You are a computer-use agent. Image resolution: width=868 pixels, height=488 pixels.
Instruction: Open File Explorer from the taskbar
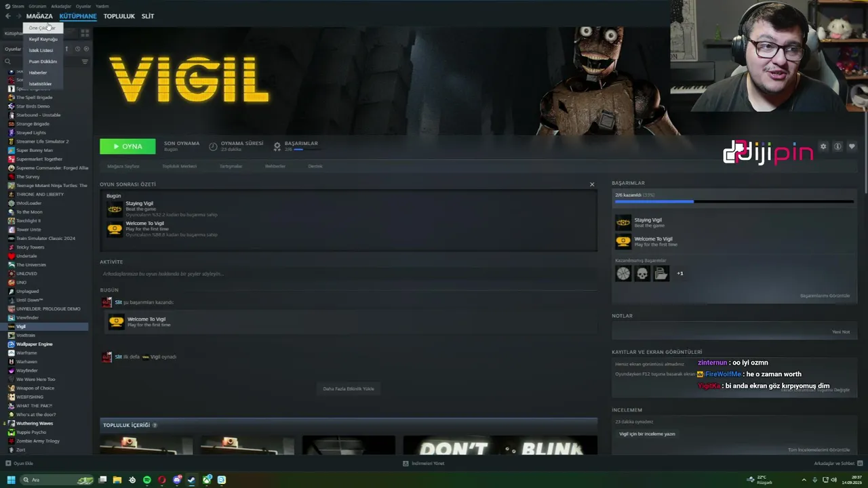tap(117, 480)
